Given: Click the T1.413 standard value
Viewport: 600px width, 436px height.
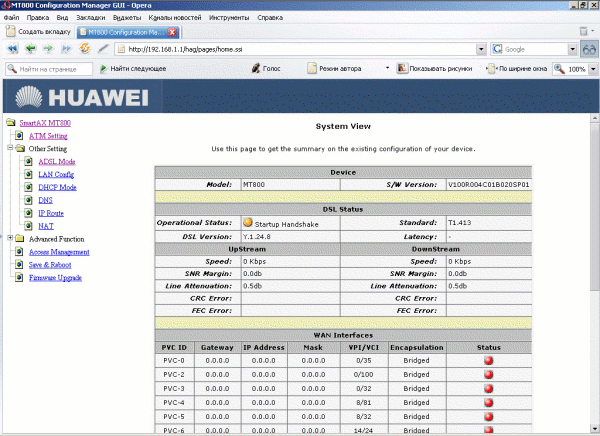Looking at the screenshot, I should point(460,223).
